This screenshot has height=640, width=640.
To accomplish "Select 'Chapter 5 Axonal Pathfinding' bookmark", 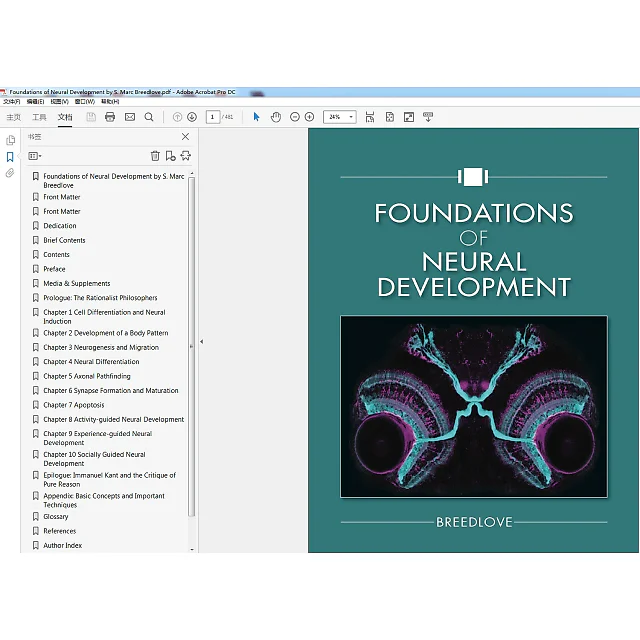I will (87, 376).
